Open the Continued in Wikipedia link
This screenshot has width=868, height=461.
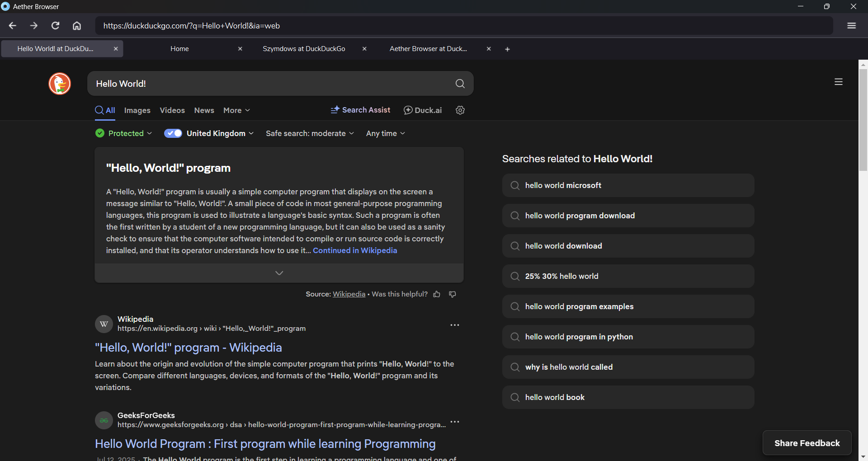coord(355,250)
